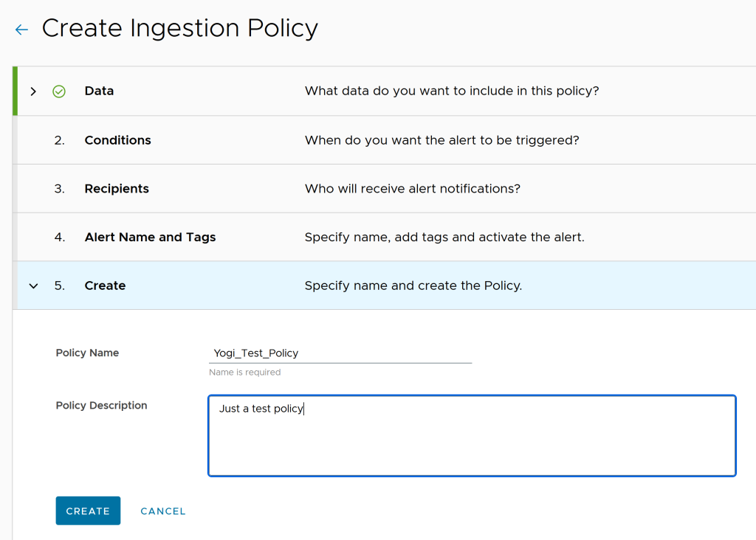756x540 pixels.
Task: Click the Create step title
Action: coord(105,285)
